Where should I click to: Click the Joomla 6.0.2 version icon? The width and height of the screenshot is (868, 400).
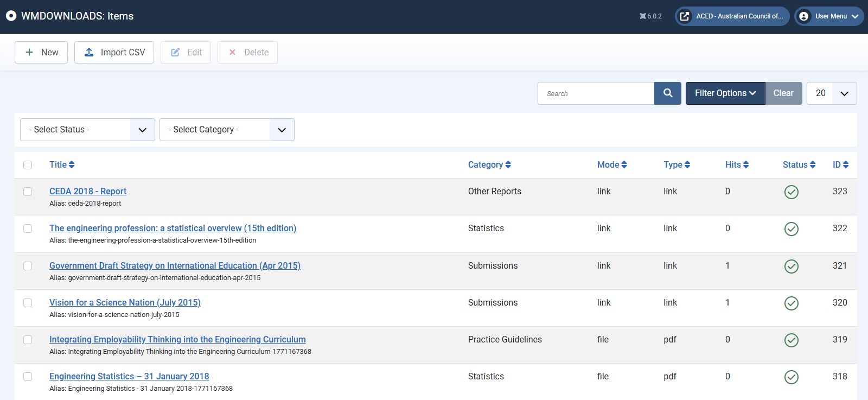click(643, 16)
